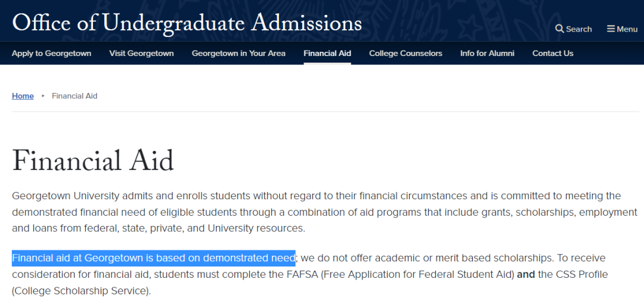Click the '(College Scholarship Service)' text

point(81,291)
